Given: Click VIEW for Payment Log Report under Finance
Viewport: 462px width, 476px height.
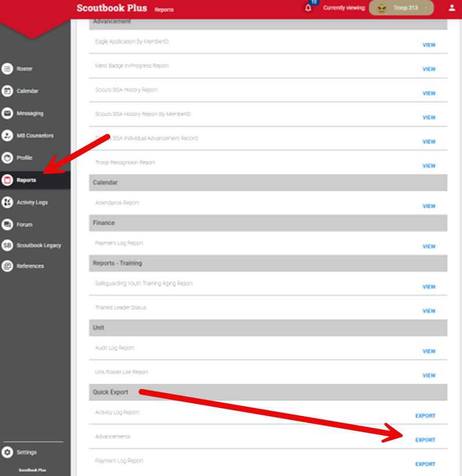Looking at the screenshot, I should [x=429, y=246].
